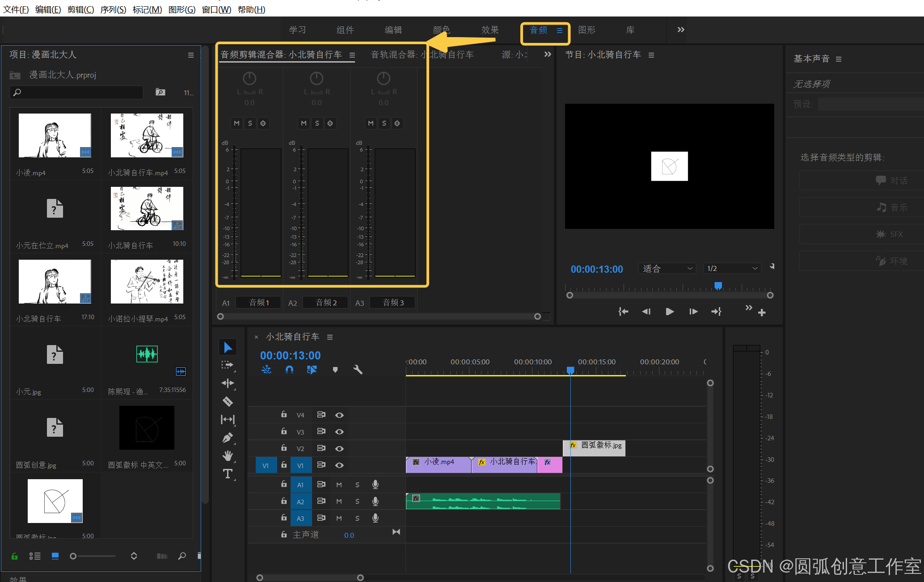924x582 pixels.
Task: Select the Track Select Forward tool
Action: [228, 365]
